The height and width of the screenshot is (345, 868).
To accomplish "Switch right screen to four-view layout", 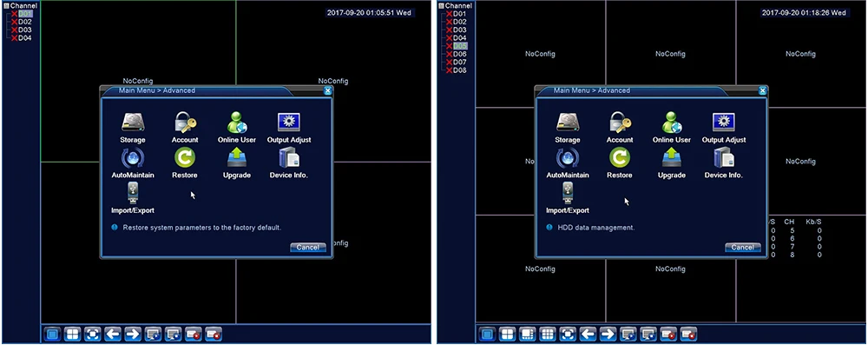I will (507, 334).
